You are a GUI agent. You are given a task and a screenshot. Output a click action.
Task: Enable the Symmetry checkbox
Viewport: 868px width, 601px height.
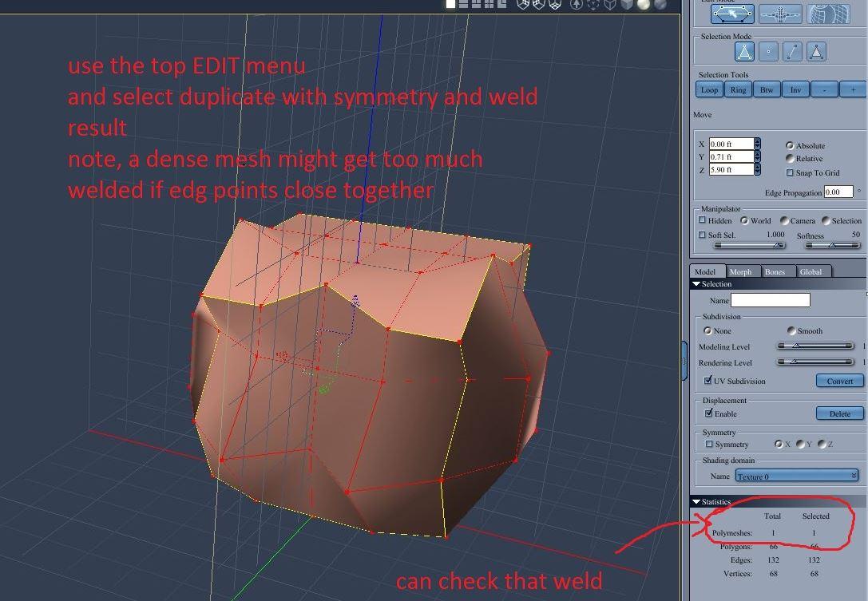pos(708,444)
